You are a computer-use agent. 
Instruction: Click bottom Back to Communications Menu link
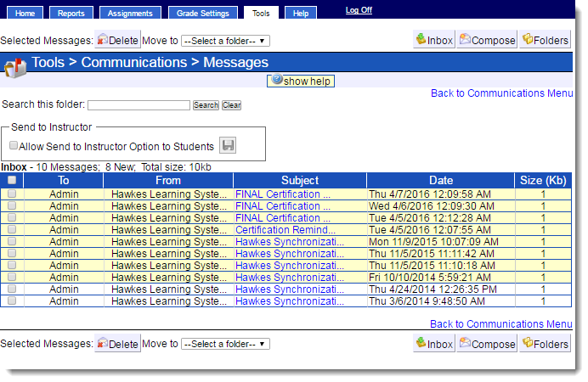[501, 324]
